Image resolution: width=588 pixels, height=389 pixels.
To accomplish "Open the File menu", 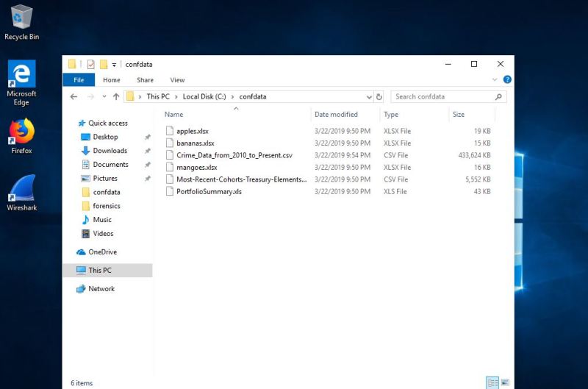I will click(x=79, y=80).
